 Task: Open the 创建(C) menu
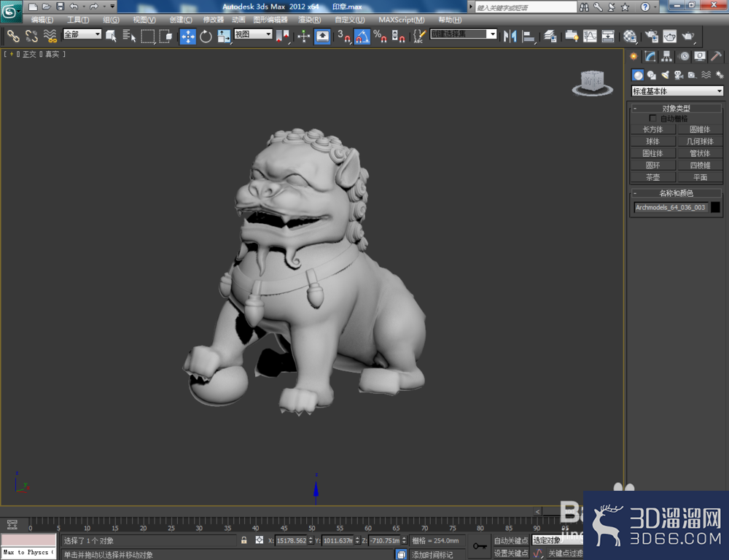[x=180, y=20]
